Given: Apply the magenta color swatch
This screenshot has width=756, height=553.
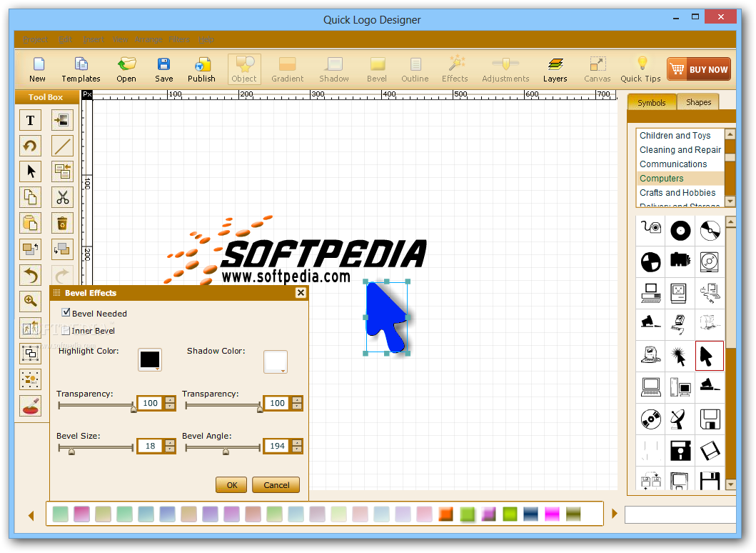Looking at the screenshot, I should [x=552, y=514].
